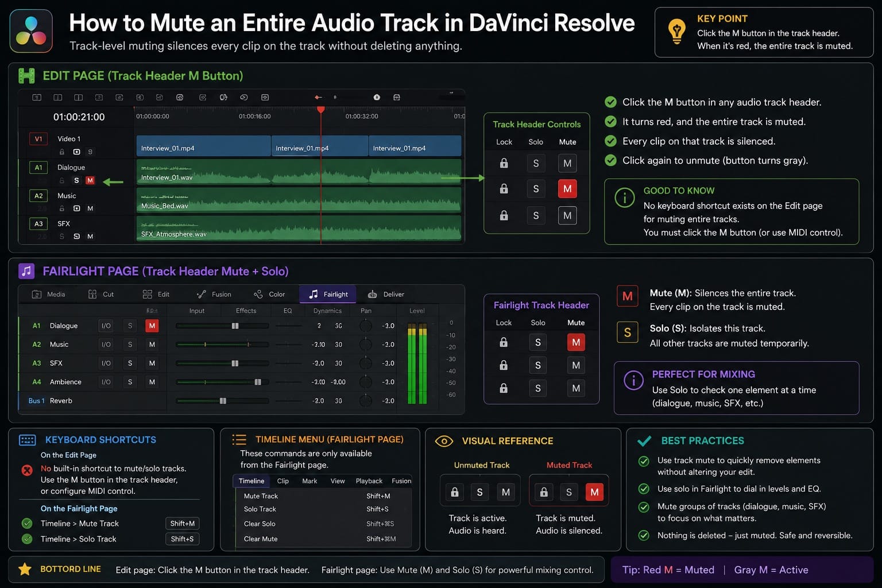Image resolution: width=882 pixels, height=588 pixels.
Task: Mute the A2 Music track in Edit timeline
Action: (90, 208)
